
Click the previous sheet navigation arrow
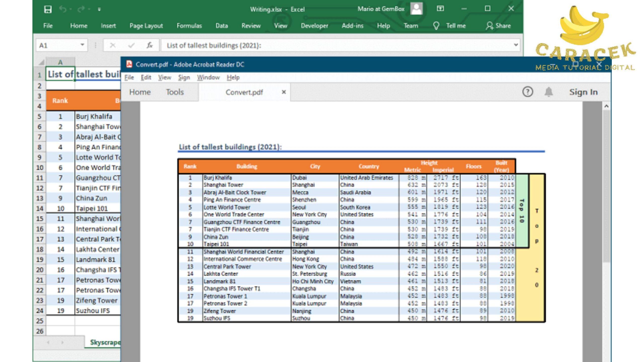pos(48,342)
